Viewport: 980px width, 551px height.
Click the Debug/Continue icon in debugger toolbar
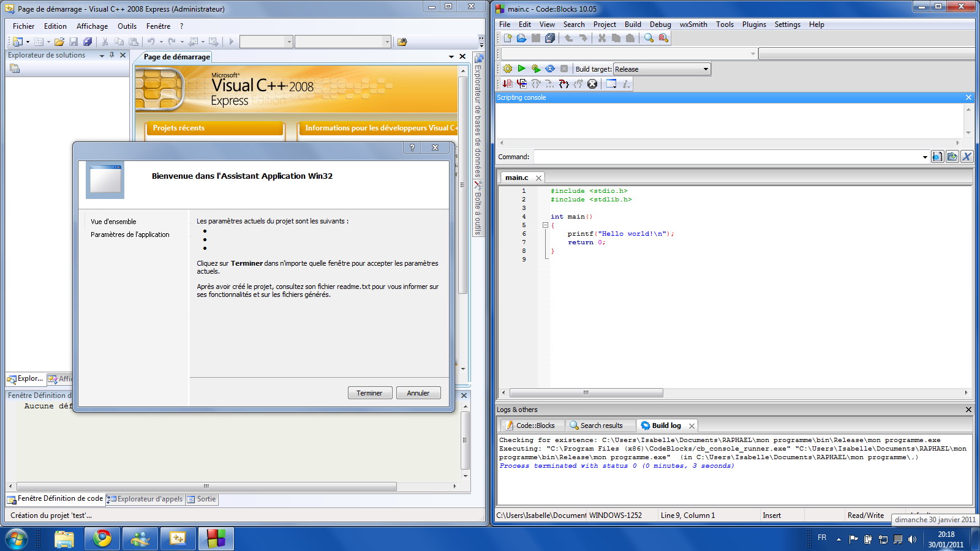pyautogui.click(x=508, y=84)
